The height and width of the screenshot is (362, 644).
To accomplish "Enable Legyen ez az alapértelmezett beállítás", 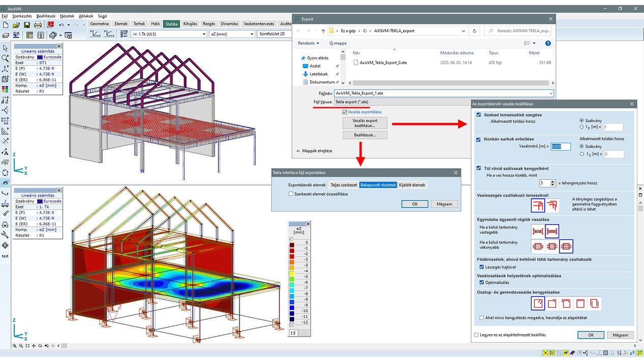I will point(477,335).
